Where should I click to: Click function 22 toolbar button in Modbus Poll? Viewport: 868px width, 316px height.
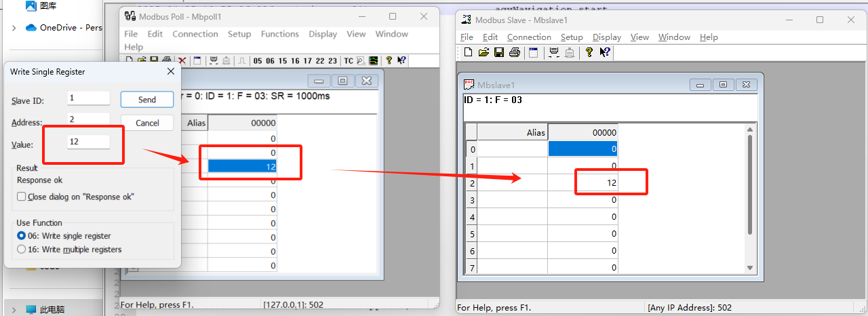(320, 61)
